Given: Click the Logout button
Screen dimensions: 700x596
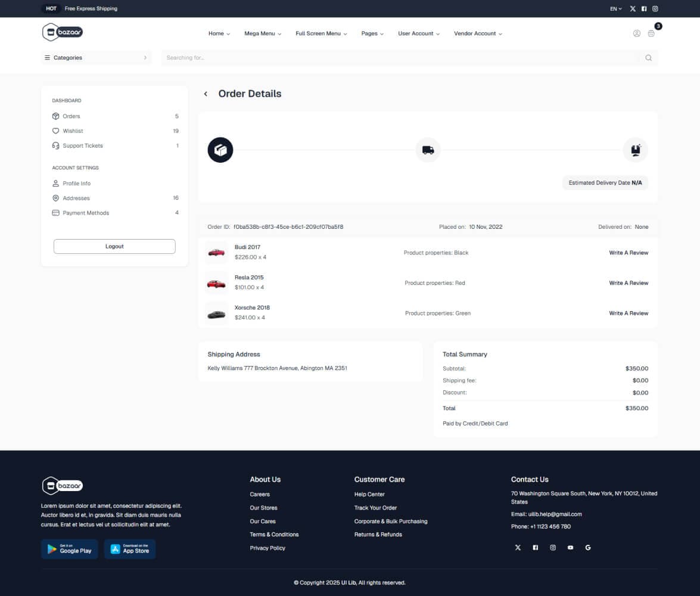Looking at the screenshot, I should click(114, 246).
